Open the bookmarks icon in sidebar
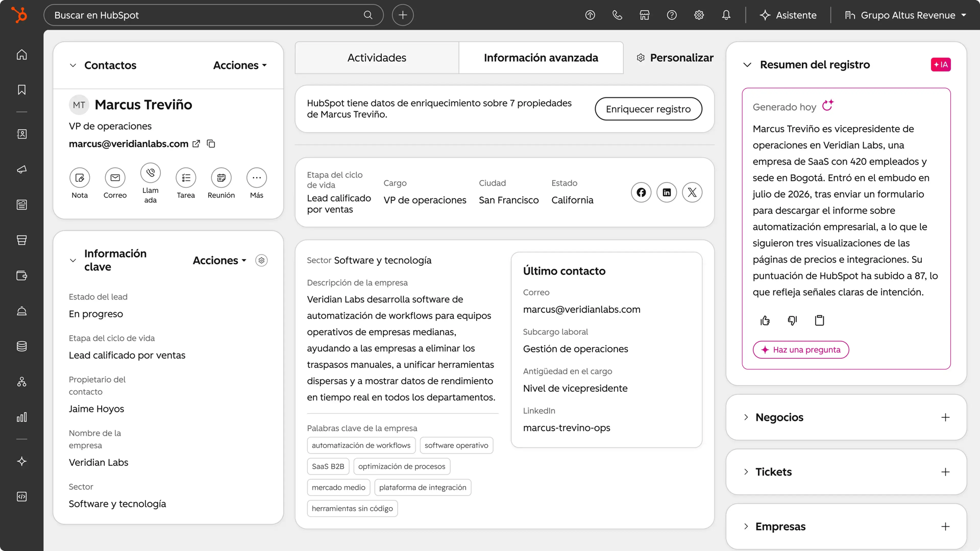 click(x=21, y=90)
